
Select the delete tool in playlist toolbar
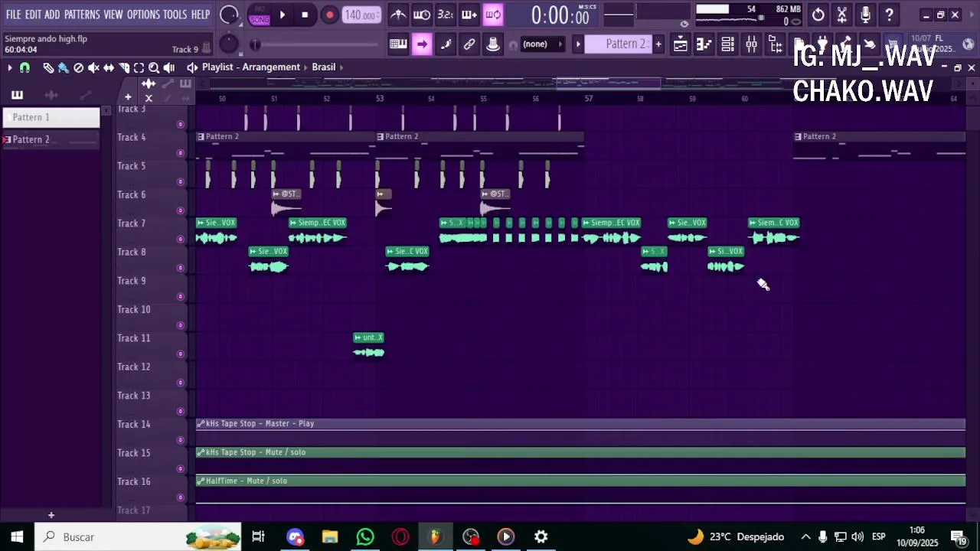point(78,67)
